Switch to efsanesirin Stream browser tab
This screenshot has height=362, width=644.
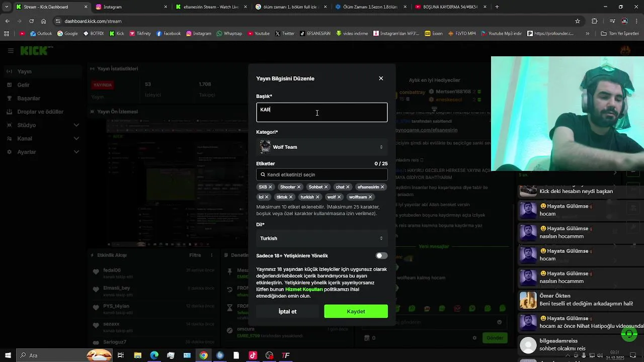pos(211,7)
